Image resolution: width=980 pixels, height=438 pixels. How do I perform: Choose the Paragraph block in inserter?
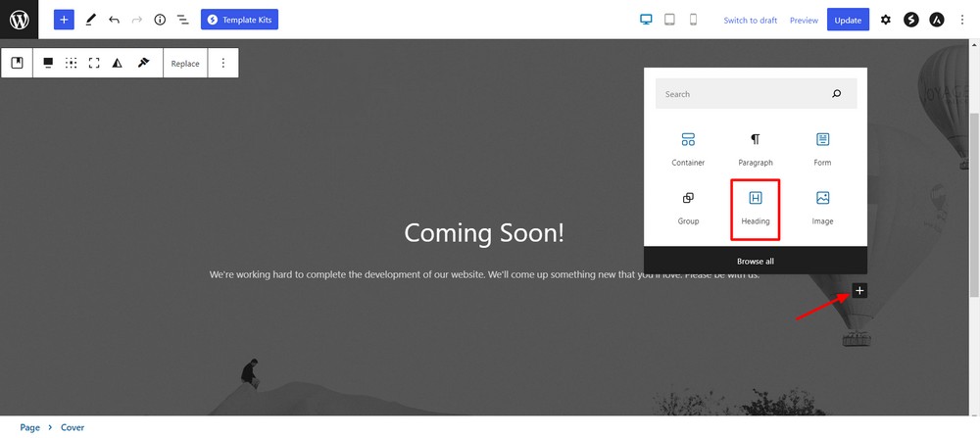coord(756,149)
